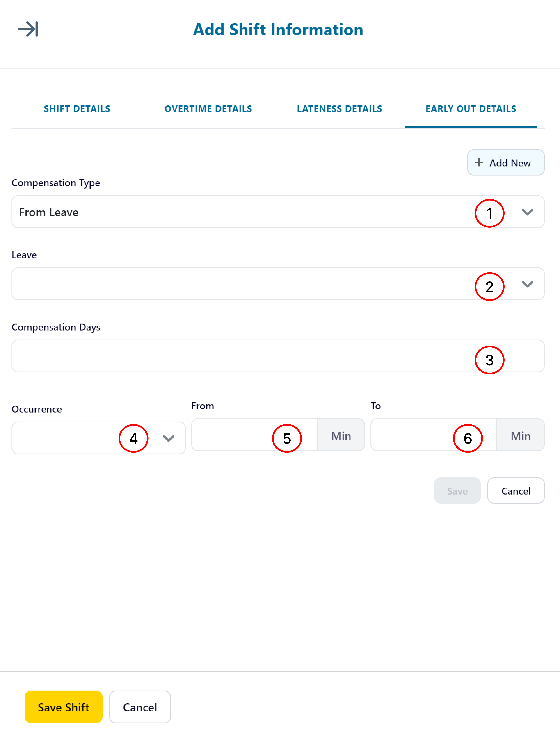Click the empty Leave select box
The image size is (560, 734).
(x=278, y=284)
